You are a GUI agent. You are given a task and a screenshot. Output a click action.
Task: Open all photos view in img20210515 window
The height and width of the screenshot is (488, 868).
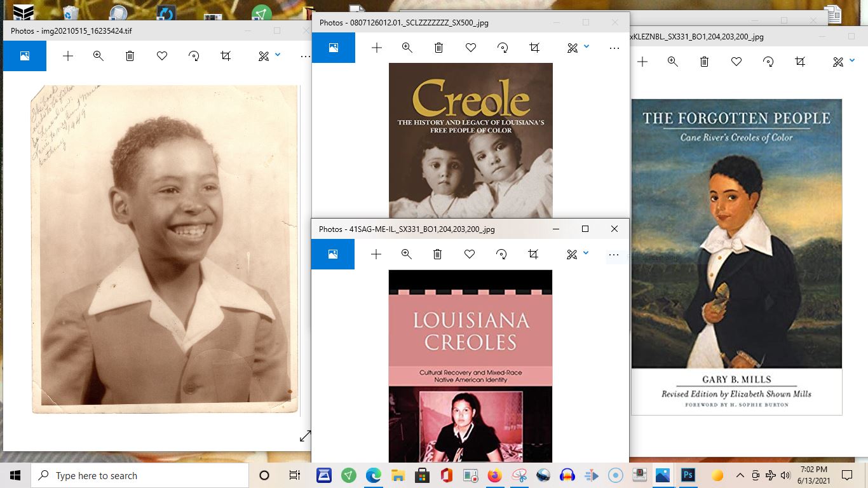coord(25,56)
